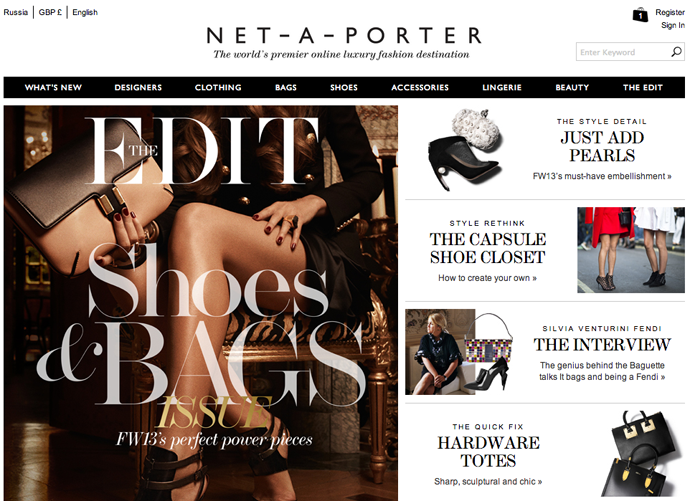
Task: Click the search magnifier icon
Action: pyautogui.click(x=676, y=52)
